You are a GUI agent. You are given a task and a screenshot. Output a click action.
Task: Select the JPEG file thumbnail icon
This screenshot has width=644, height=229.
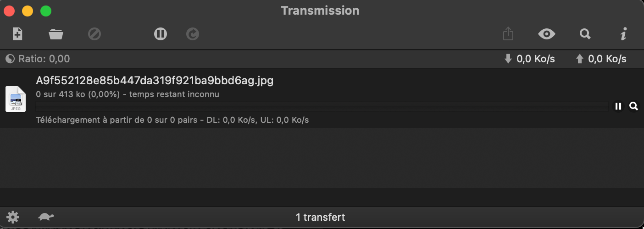tap(16, 99)
